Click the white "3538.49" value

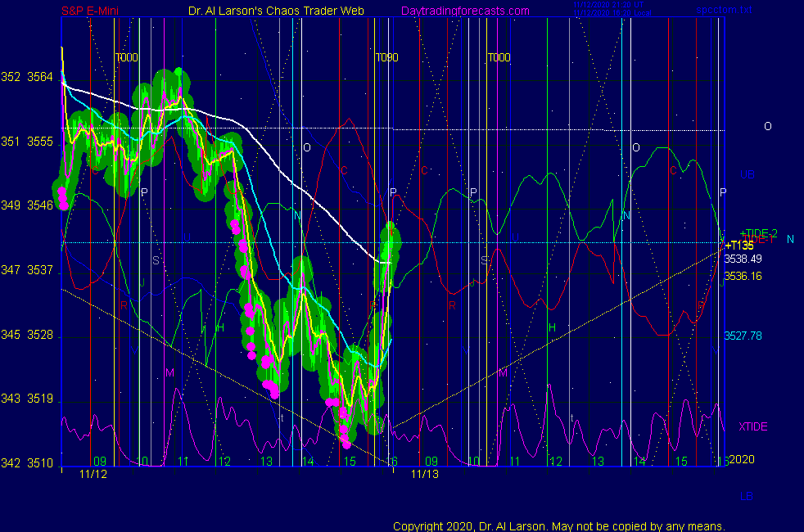click(x=743, y=259)
